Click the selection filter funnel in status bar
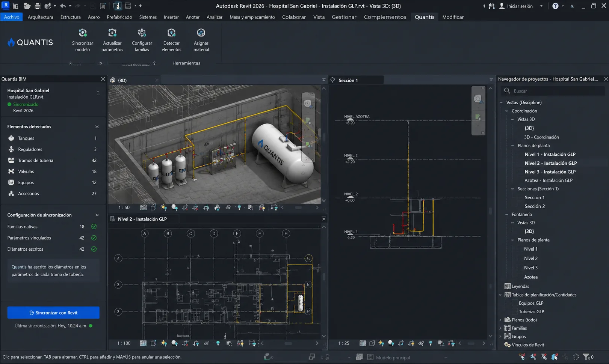The height and width of the screenshot is (364, 609). (x=586, y=357)
